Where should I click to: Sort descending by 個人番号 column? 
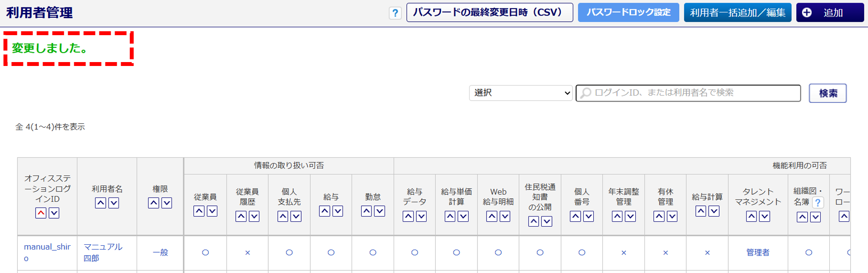coord(589,217)
